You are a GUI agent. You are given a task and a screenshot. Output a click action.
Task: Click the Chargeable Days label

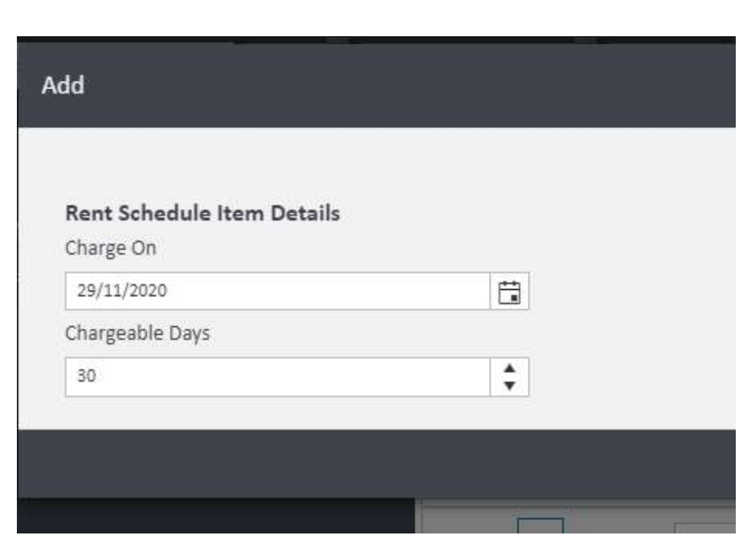[x=126, y=334]
